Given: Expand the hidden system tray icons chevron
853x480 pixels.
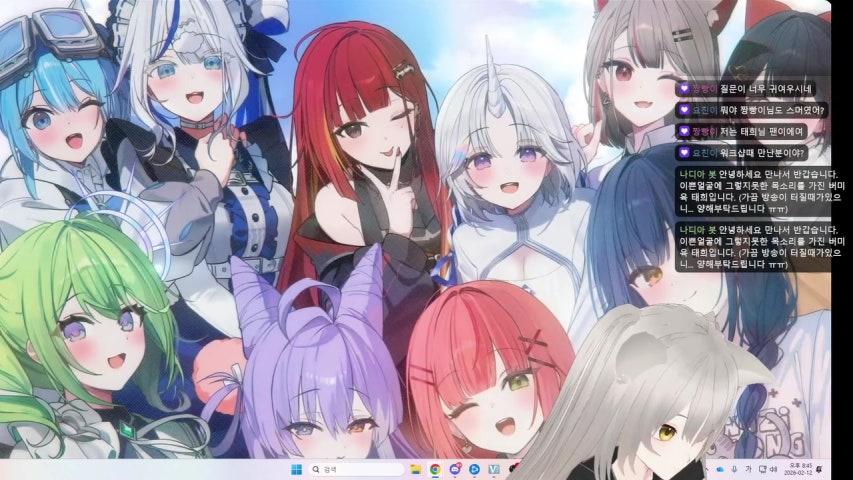Looking at the screenshot, I should tap(706, 468).
